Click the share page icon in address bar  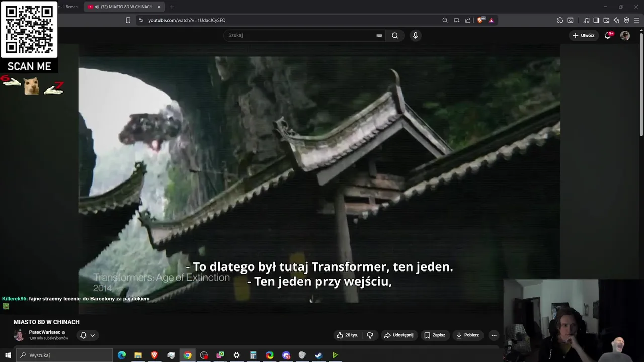[468, 20]
